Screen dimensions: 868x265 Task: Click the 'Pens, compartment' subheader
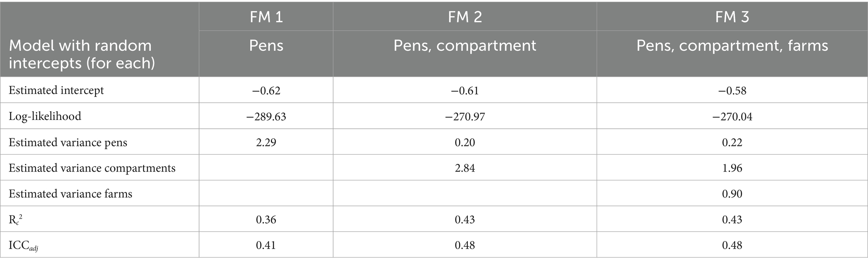tap(465, 46)
